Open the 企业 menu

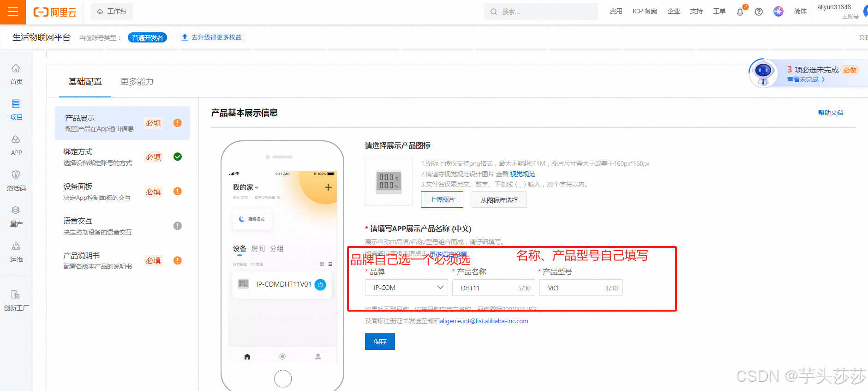click(673, 12)
